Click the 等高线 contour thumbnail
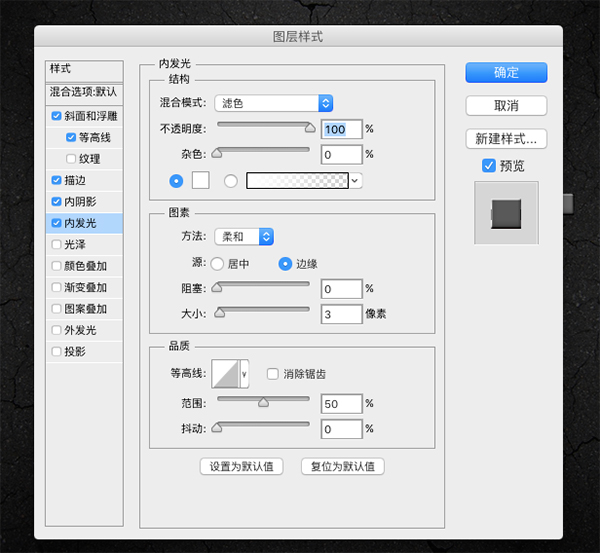 click(226, 373)
